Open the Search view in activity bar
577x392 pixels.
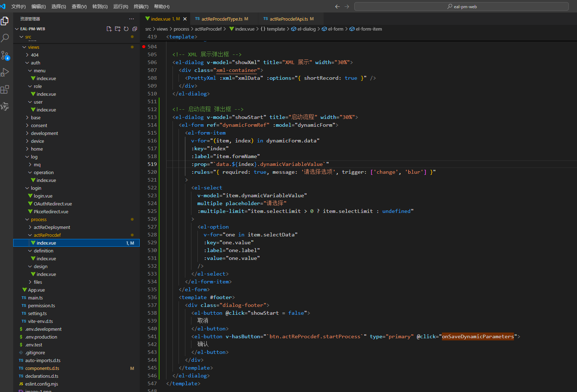click(5, 38)
